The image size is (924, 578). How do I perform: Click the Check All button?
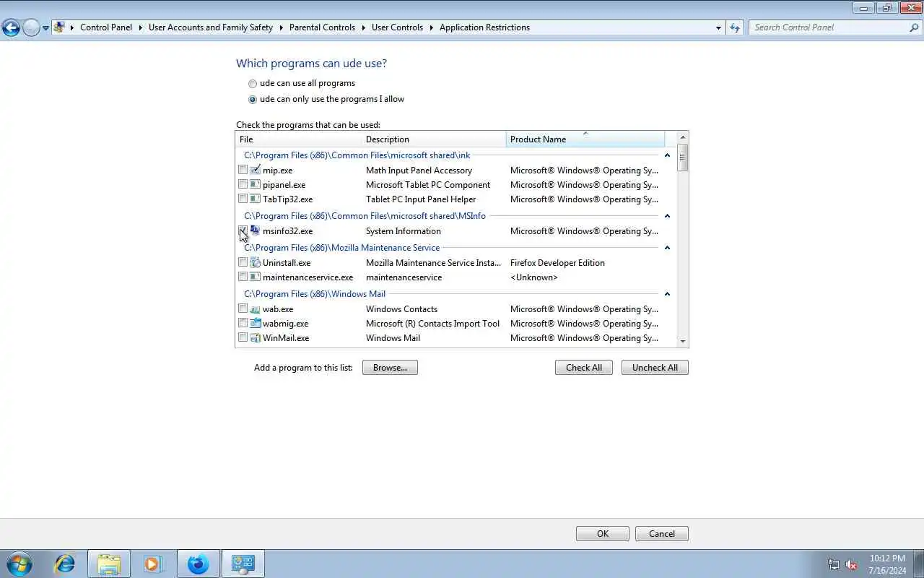tap(584, 368)
